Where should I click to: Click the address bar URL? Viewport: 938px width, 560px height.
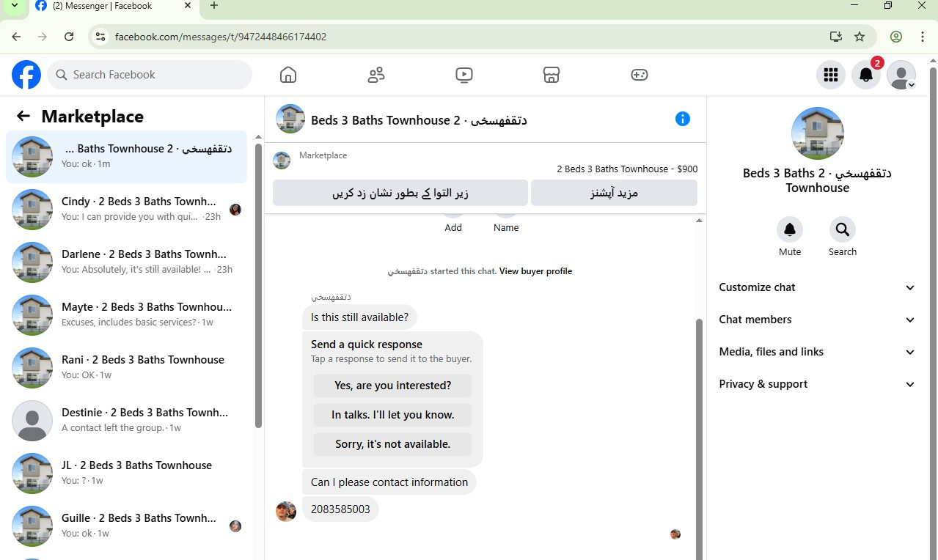click(x=221, y=37)
